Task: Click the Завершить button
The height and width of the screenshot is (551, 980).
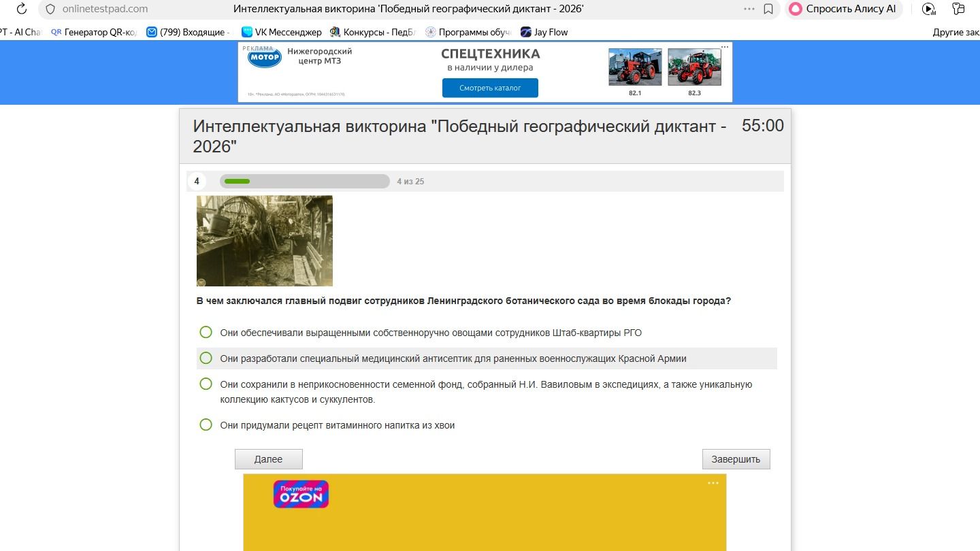Action: pos(736,459)
